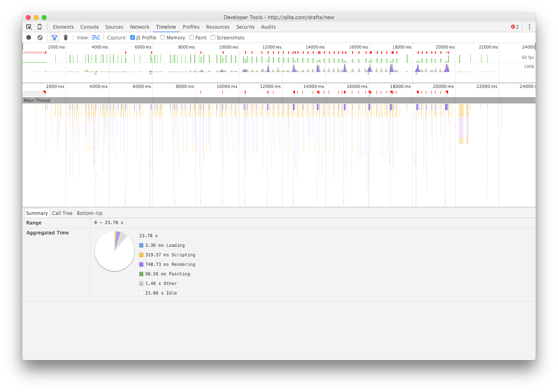Enable Screenshots capture
This screenshot has height=392, width=558.
click(213, 37)
